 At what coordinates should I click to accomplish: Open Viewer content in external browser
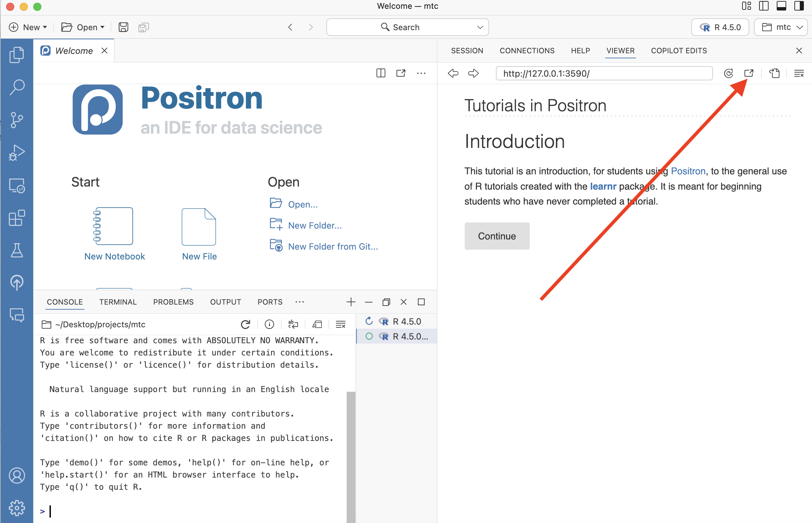(x=749, y=73)
